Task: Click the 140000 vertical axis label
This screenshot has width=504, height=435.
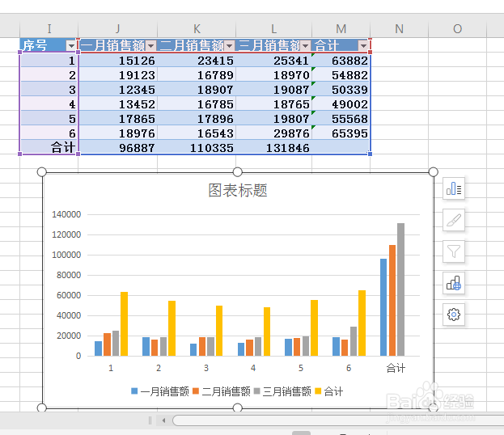Action: tap(66, 214)
